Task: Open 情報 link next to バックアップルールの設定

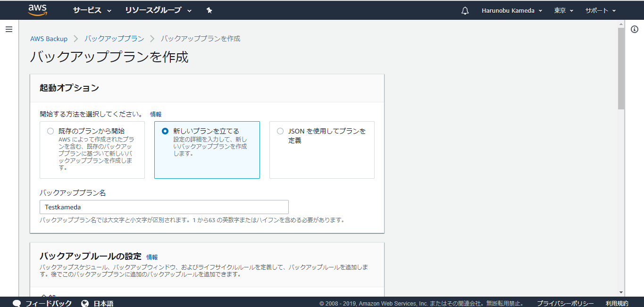Action: (152, 257)
